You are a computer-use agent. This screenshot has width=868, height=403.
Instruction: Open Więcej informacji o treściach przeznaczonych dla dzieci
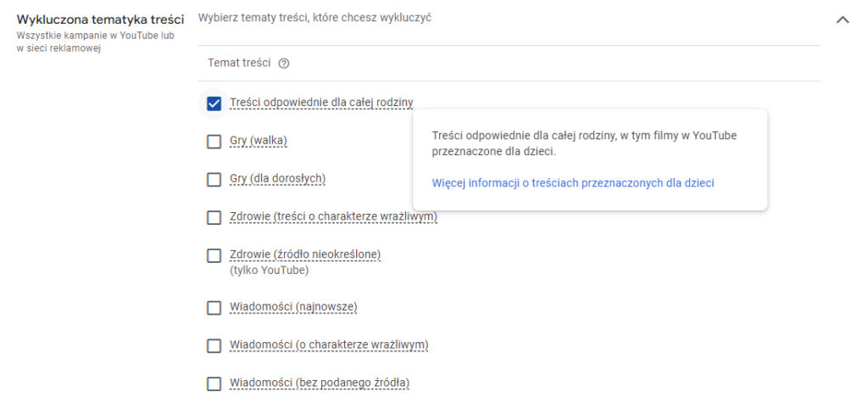pos(573,182)
